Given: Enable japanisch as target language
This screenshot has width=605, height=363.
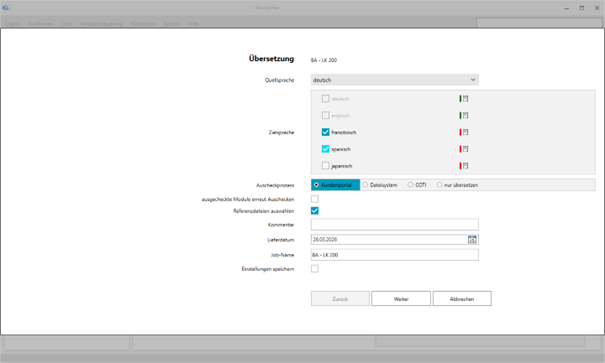Looking at the screenshot, I should point(325,166).
